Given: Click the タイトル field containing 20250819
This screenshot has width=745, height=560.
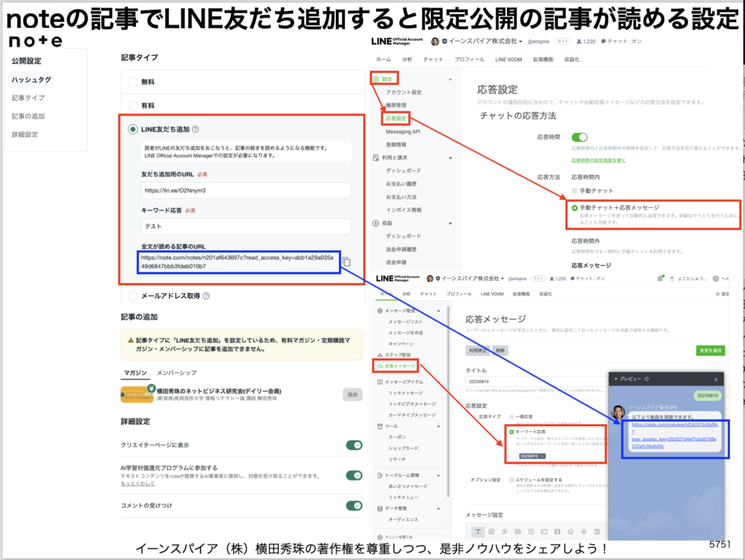Looking at the screenshot, I should coord(536,381).
